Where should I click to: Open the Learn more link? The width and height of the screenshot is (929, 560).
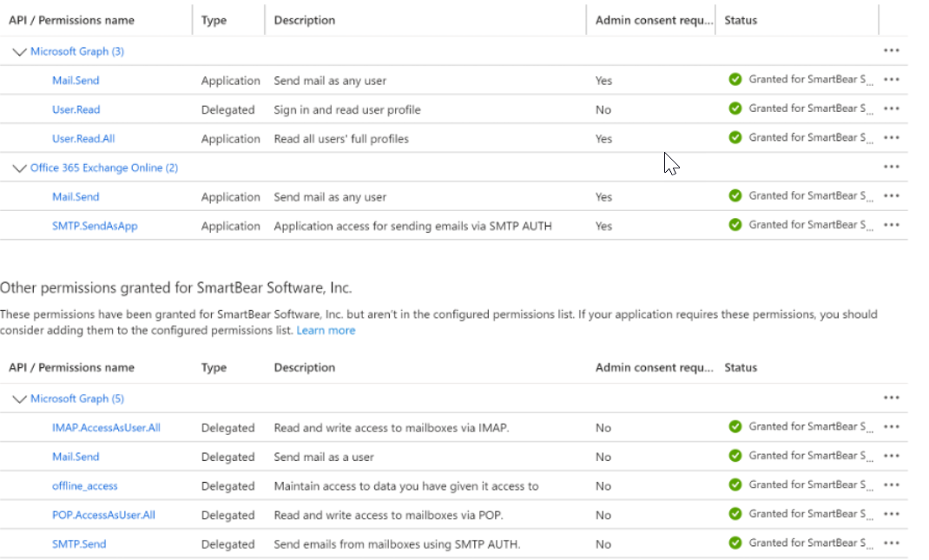[326, 331]
